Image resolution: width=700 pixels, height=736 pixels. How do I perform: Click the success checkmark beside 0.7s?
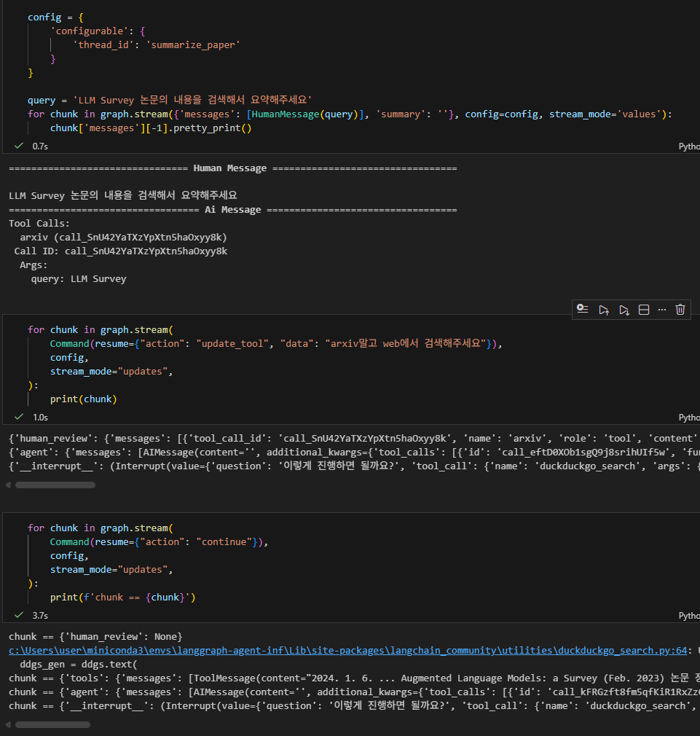click(18, 146)
